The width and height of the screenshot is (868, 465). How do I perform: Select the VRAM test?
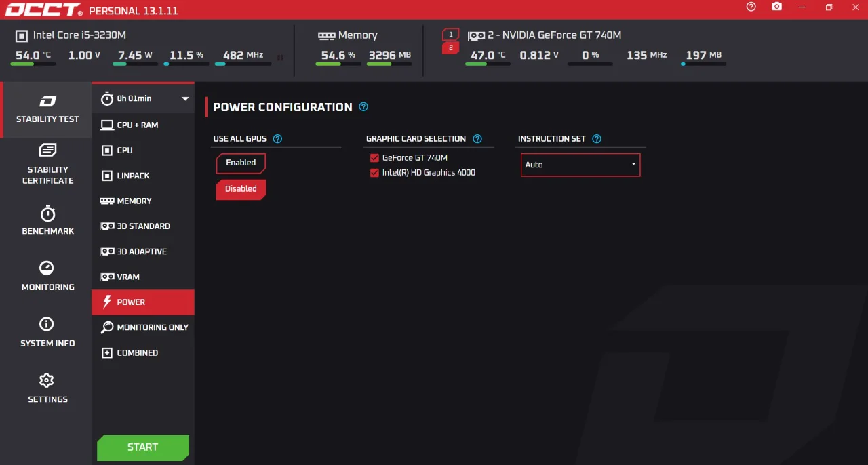[143, 277]
